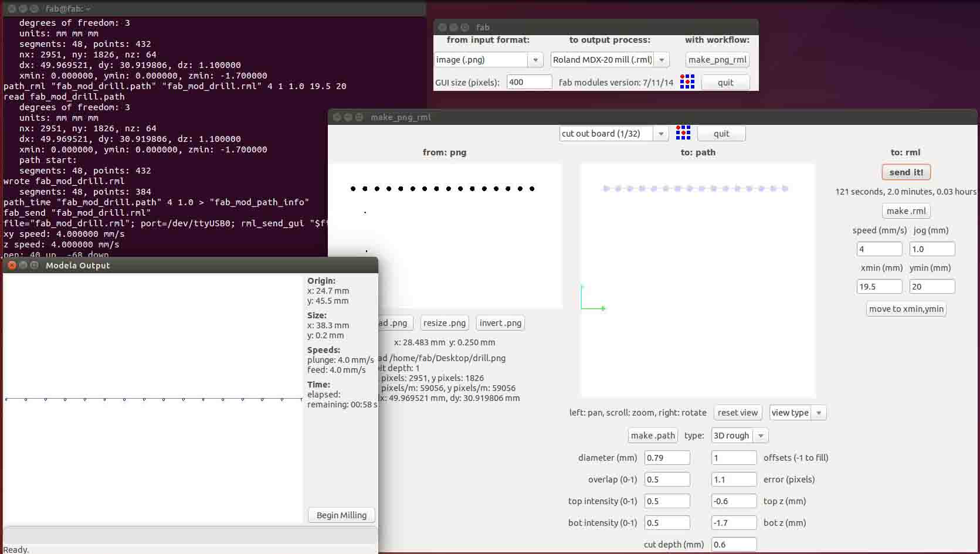The width and height of the screenshot is (980, 554).
Task: Click the terminal line 'wrote fab_mod_drill.rml'
Action: click(64, 181)
